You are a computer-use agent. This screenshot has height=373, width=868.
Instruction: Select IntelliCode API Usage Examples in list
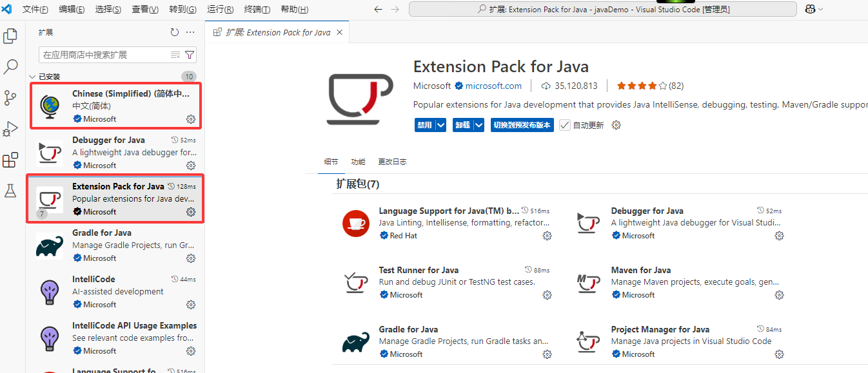click(115, 338)
